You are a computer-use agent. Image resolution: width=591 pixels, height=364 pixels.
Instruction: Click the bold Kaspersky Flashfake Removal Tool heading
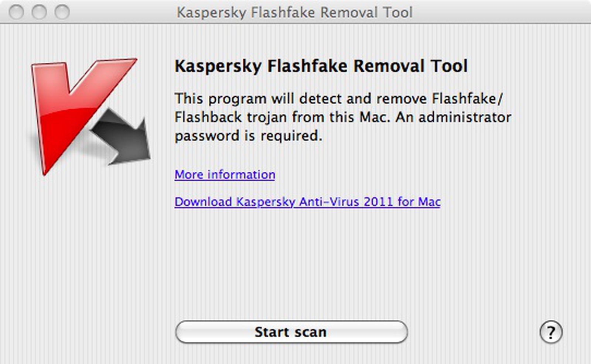click(321, 66)
